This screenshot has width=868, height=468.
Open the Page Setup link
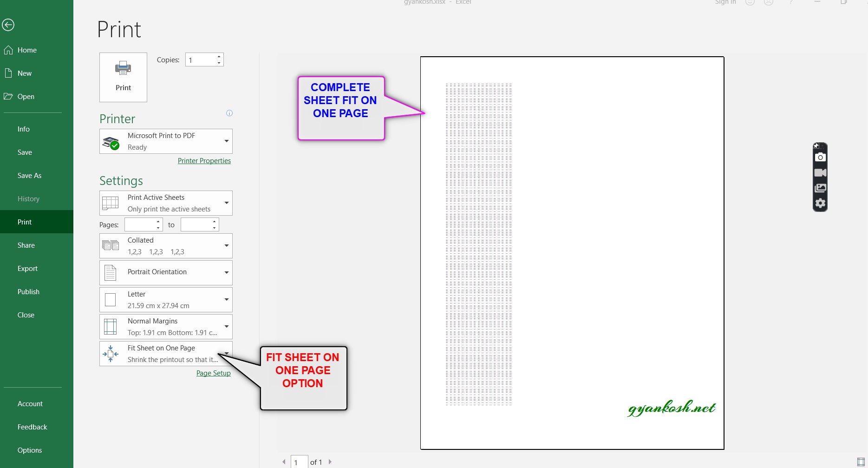[214, 373]
